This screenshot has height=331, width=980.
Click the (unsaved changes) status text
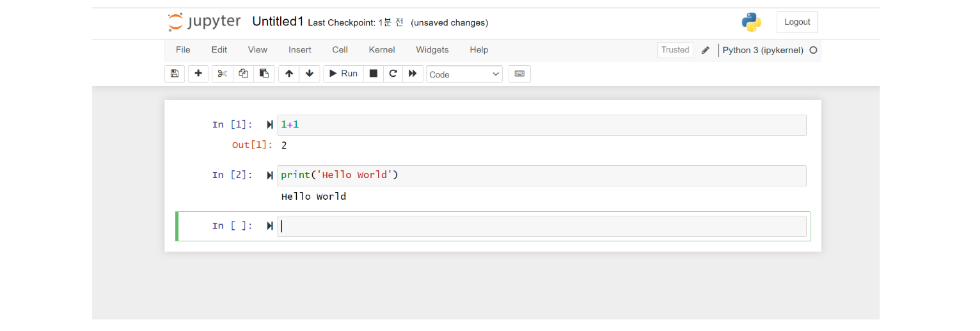click(450, 22)
